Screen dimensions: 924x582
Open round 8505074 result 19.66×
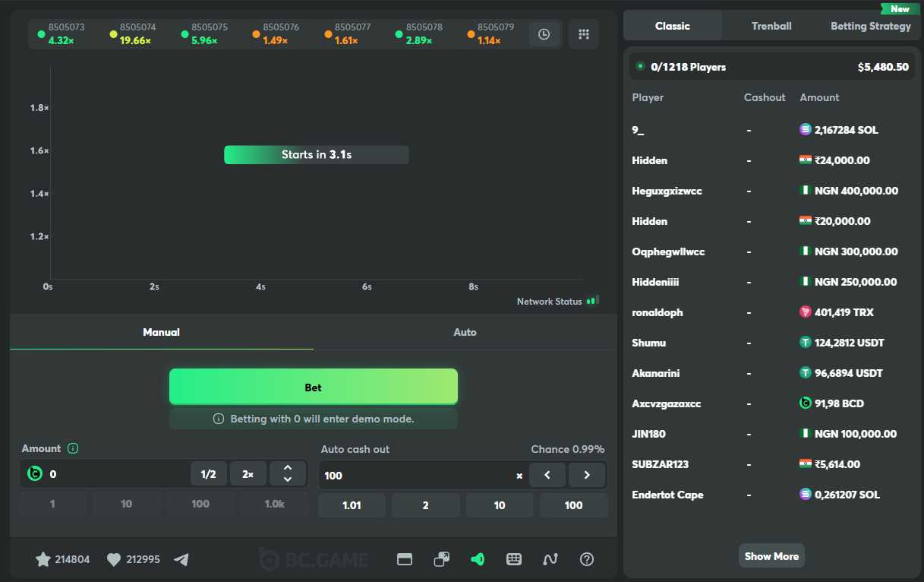pos(133,34)
